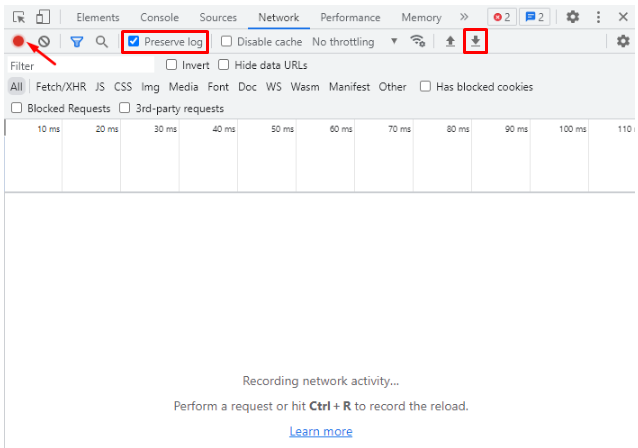Click the Learn more link
The height and width of the screenshot is (448, 638).
tap(320, 431)
